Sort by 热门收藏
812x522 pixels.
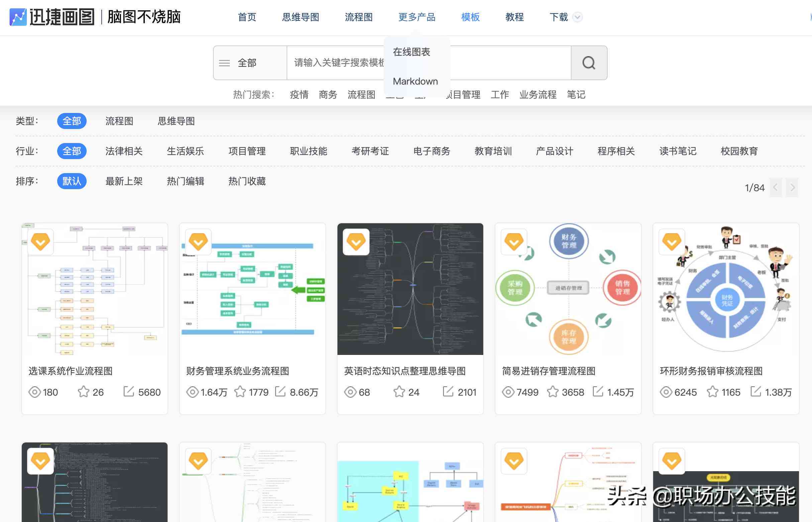[247, 181]
